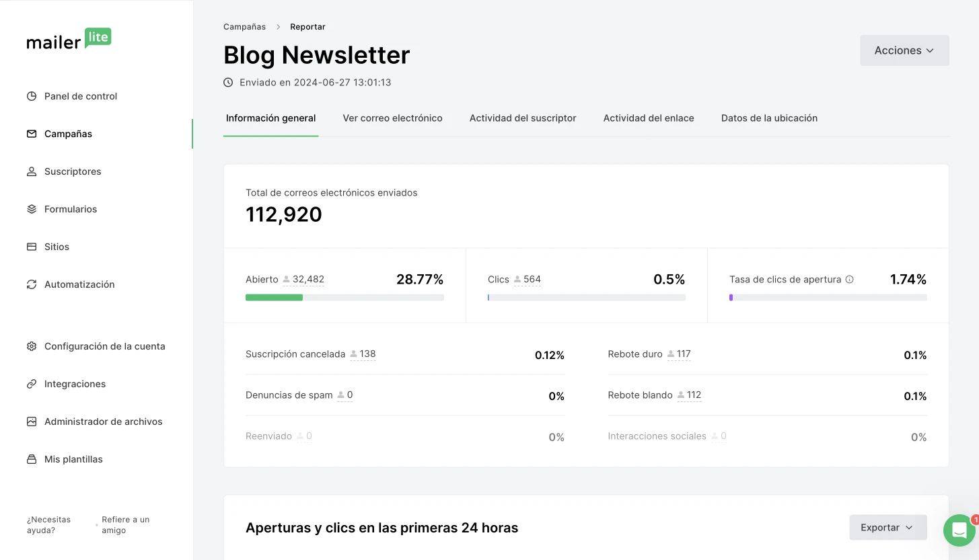The height and width of the screenshot is (560, 979).
Task: Click the Sitios browser icon
Action: (32, 247)
